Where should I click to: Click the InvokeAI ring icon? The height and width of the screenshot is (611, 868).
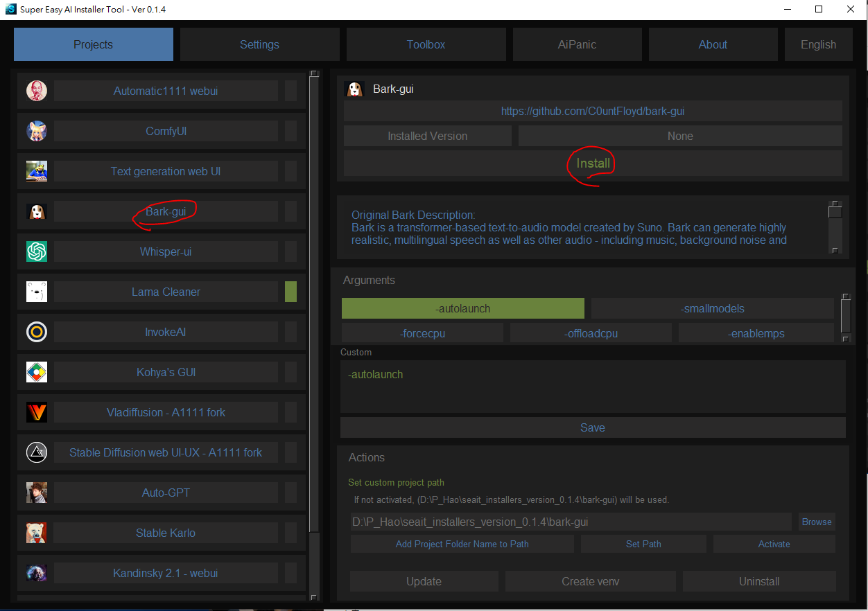(37, 332)
